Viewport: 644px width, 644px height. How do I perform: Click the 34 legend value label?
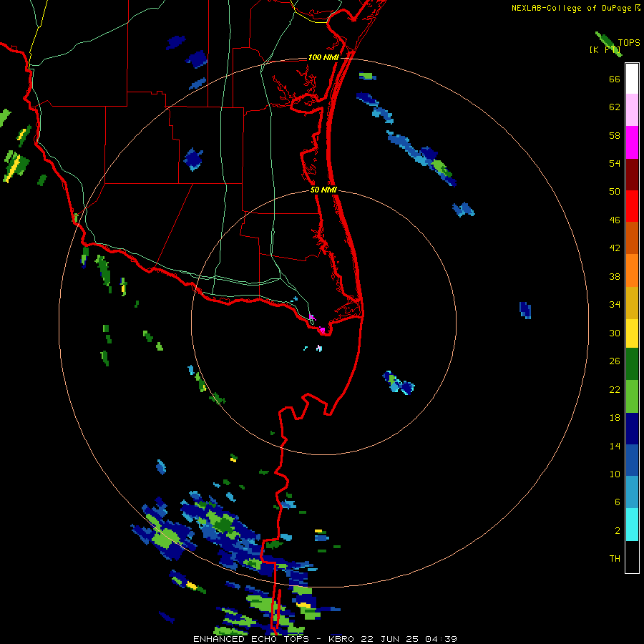pos(615,305)
